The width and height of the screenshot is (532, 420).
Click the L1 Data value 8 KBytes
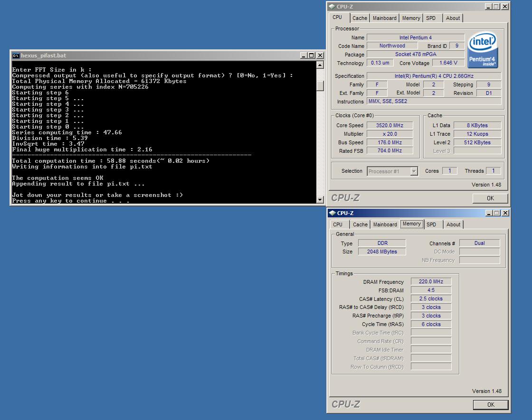pos(477,125)
